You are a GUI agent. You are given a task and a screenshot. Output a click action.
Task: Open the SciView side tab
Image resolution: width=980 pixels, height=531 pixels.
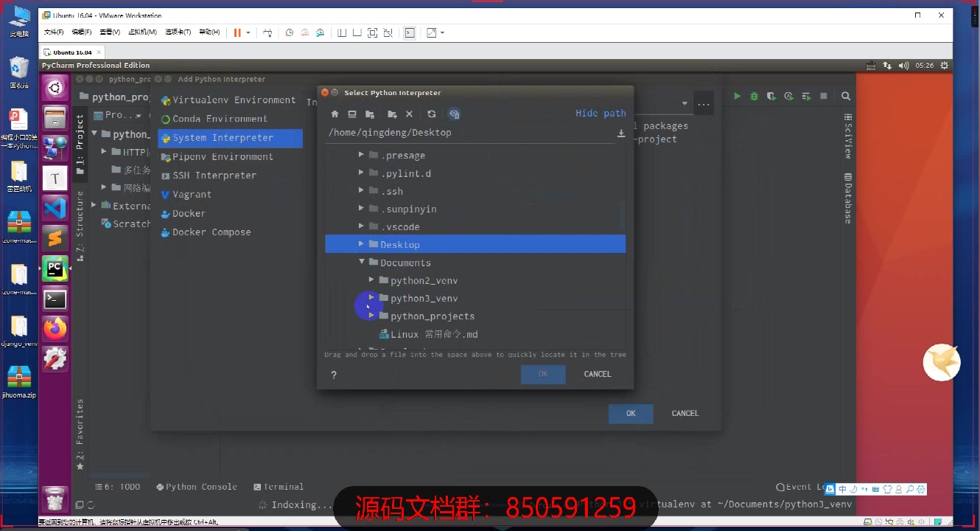click(x=848, y=136)
